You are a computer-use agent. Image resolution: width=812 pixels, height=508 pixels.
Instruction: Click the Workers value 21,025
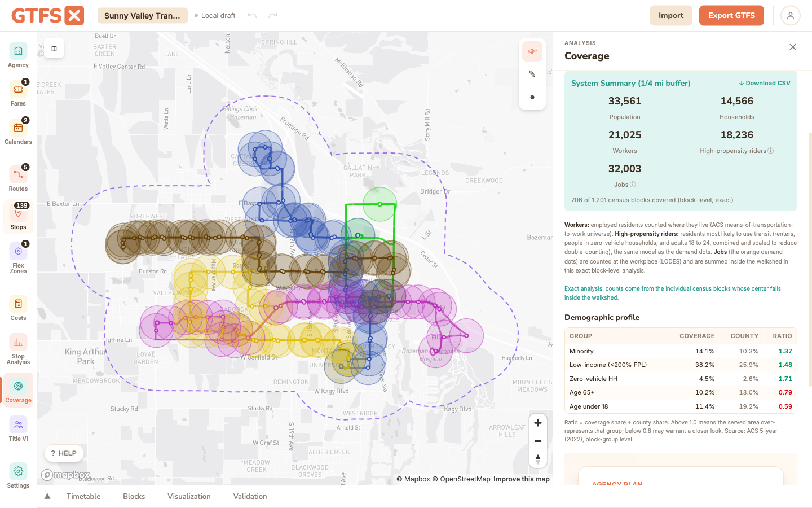click(x=625, y=135)
